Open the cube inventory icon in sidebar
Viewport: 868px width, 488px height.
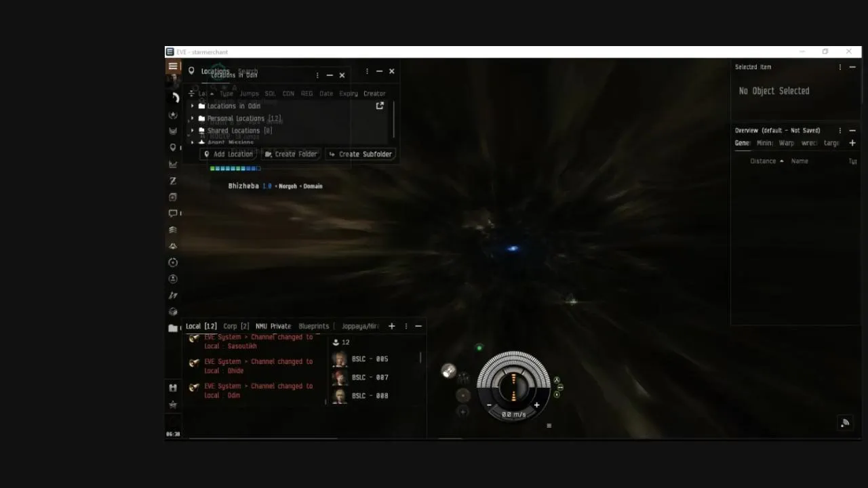pyautogui.click(x=173, y=312)
